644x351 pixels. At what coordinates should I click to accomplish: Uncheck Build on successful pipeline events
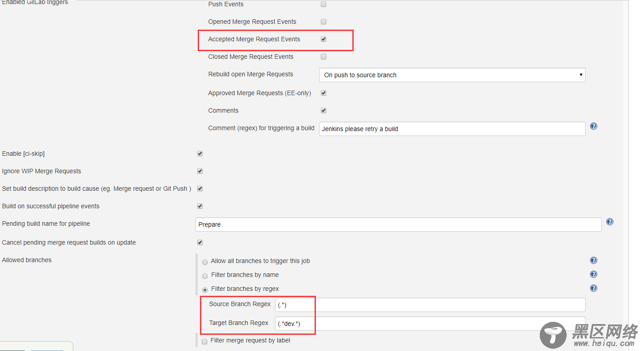[200, 206]
